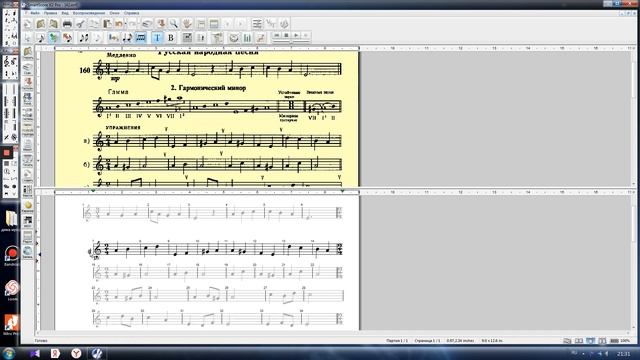This screenshot has height=360, width=640.
Task: Click the red download icon in the task sidebar
Action: [x=27, y=83]
